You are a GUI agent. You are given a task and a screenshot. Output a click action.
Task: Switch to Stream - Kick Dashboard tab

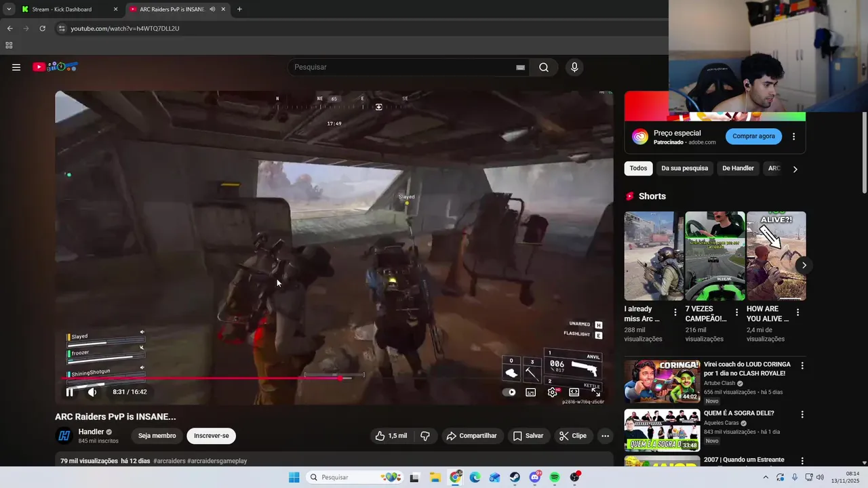click(x=66, y=9)
